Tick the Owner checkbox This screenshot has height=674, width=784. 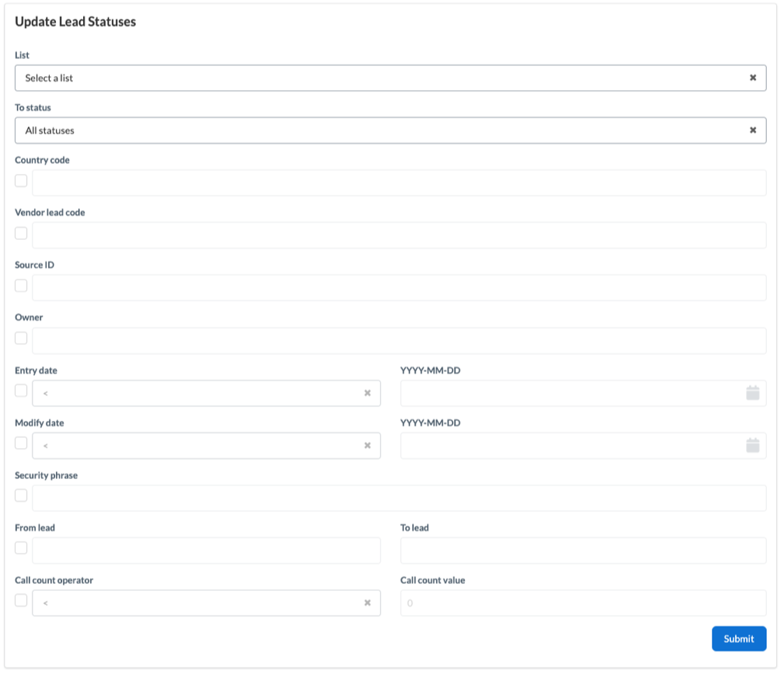(21, 338)
